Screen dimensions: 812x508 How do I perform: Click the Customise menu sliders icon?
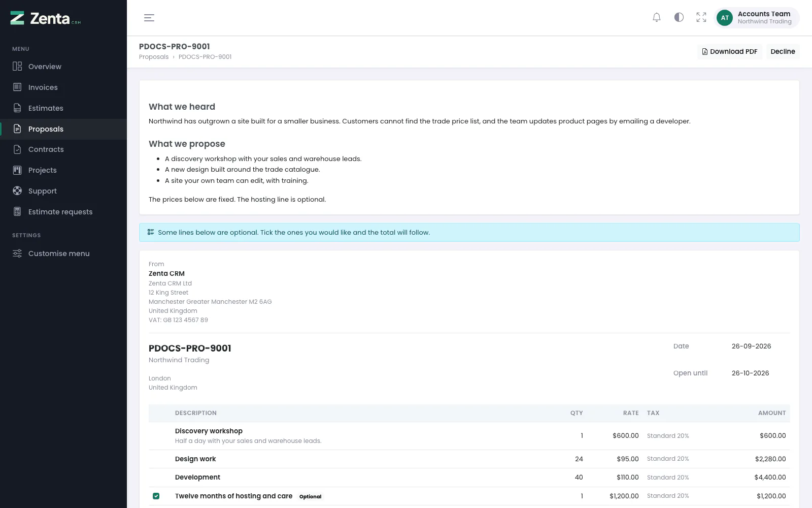(x=17, y=253)
